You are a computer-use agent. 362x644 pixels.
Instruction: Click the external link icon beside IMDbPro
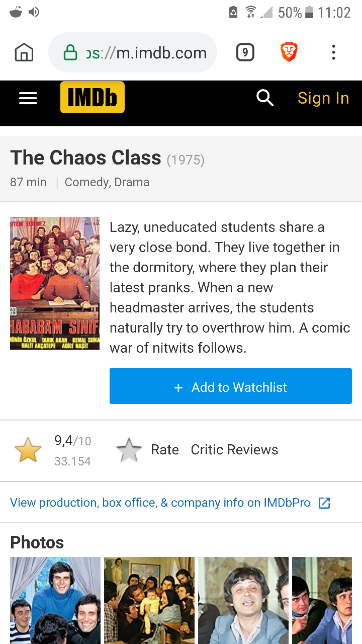click(324, 503)
